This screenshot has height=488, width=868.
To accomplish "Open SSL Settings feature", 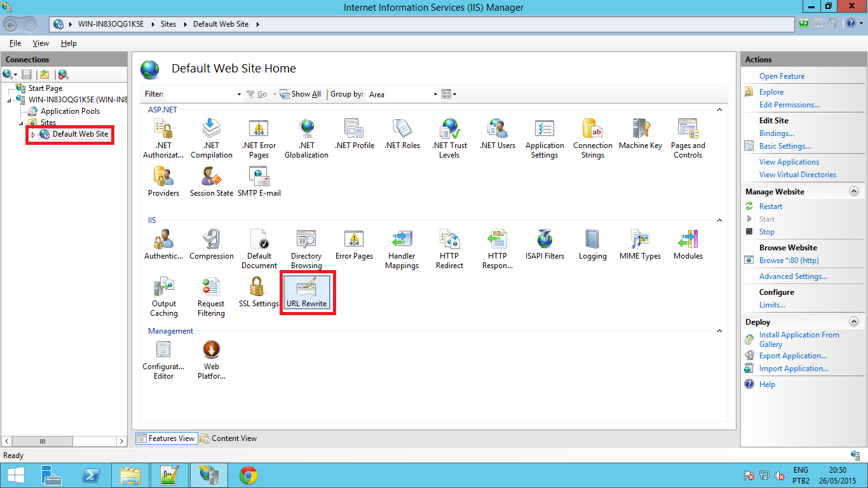I will pyautogui.click(x=259, y=292).
